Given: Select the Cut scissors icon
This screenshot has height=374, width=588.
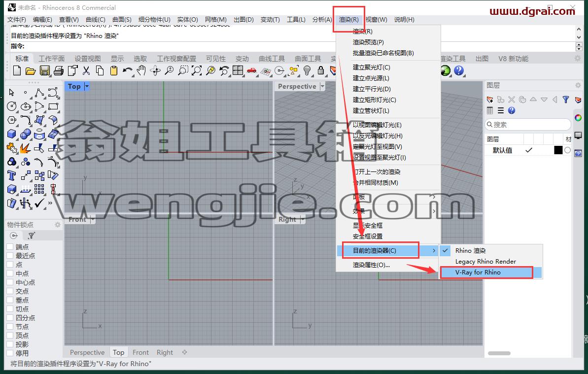Looking at the screenshot, I should (86, 70).
